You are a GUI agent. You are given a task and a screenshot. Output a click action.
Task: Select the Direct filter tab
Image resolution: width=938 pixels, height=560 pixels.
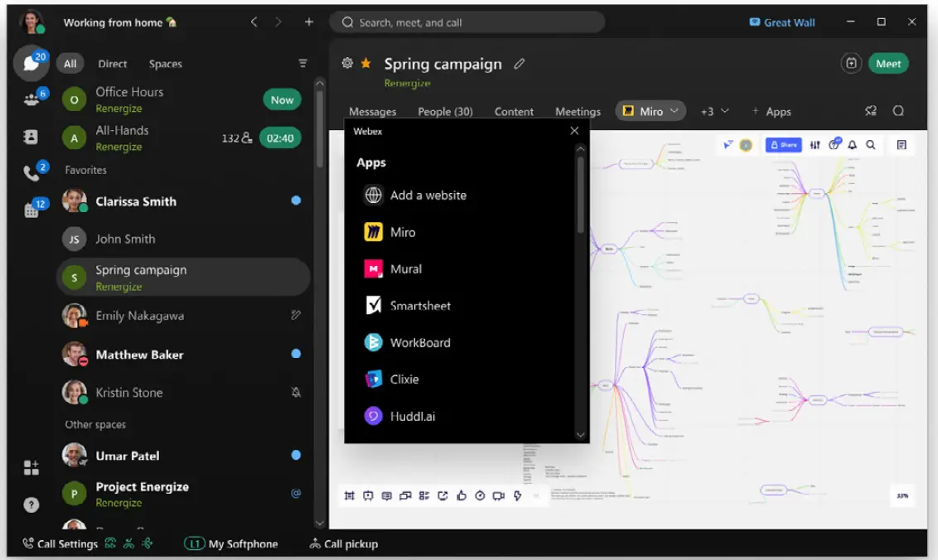tap(113, 64)
